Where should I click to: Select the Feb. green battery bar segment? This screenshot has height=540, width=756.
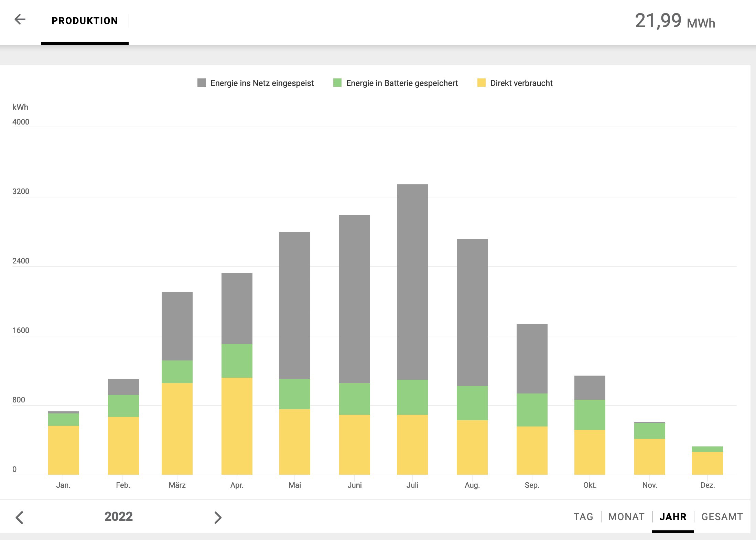(123, 406)
